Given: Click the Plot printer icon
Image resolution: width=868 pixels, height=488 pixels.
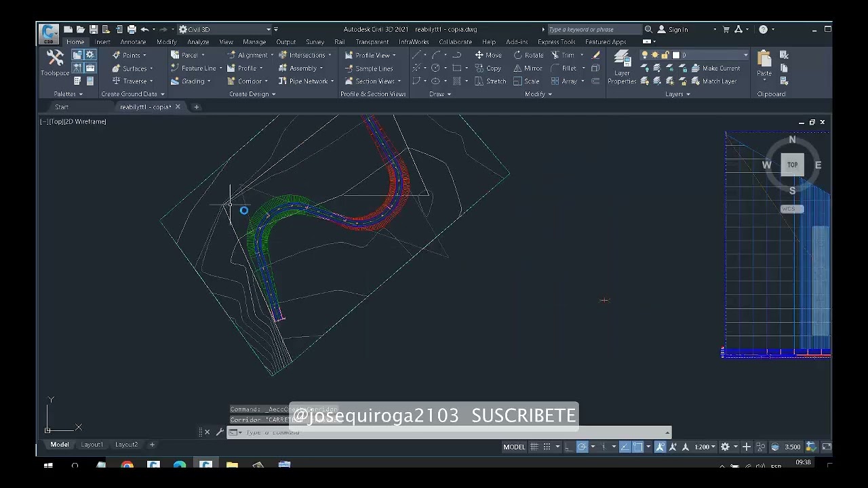Looking at the screenshot, I should click(132, 30).
